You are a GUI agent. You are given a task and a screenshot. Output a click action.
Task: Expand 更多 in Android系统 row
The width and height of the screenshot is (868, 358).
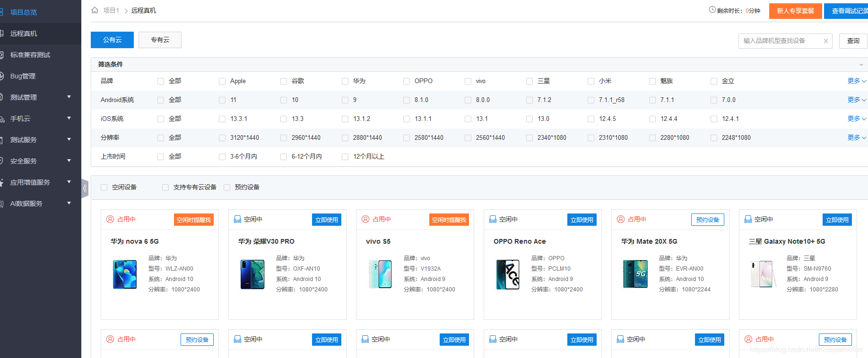[857, 100]
